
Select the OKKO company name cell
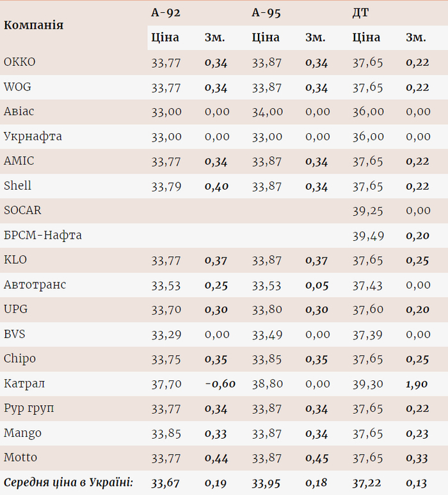[20, 62]
